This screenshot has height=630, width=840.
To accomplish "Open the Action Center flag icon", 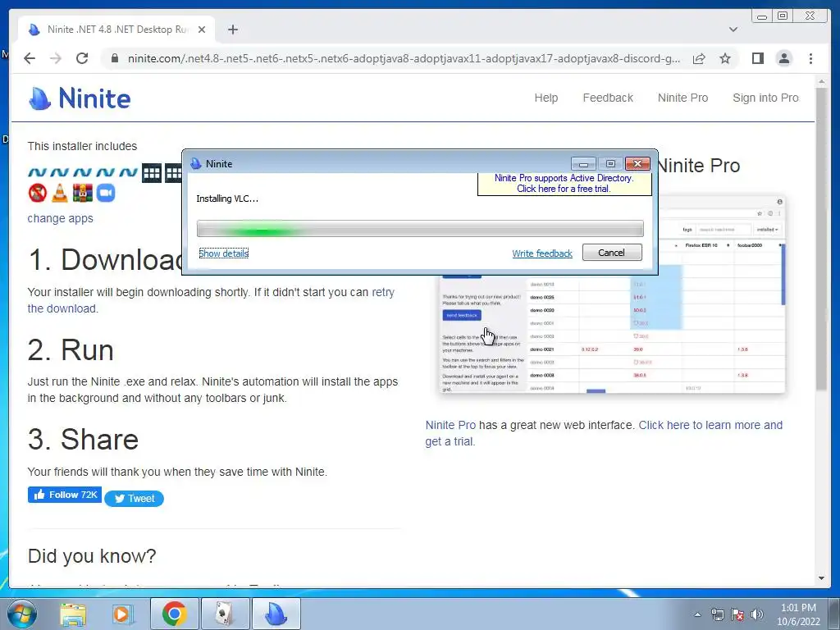I will point(737,614).
